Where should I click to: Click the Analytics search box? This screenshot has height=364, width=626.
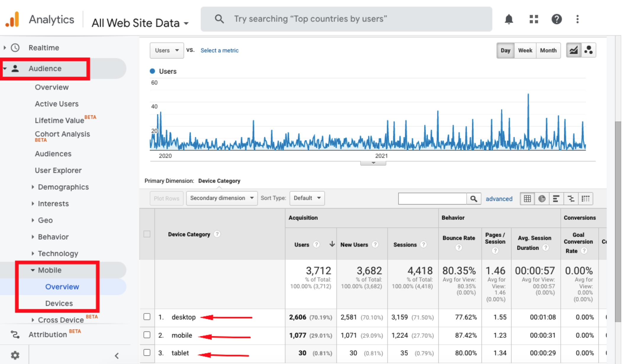pyautogui.click(x=346, y=19)
